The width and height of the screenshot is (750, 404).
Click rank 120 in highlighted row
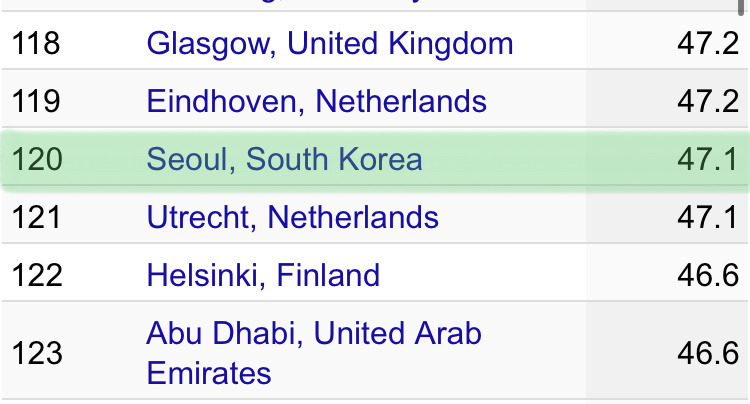pyautogui.click(x=36, y=159)
